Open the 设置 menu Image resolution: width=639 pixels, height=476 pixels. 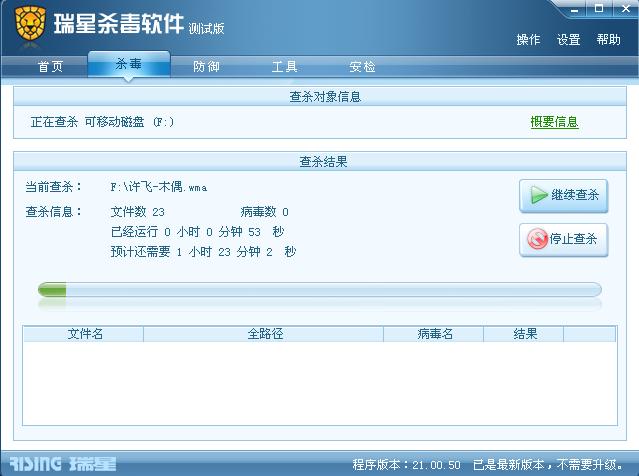pos(568,40)
